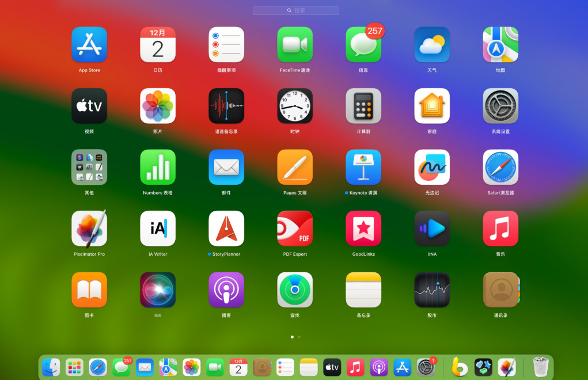Open Pixelmator Pro from the Launchpad grid
The image size is (588, 380).
pyautogui.click(x=89, y=229)
